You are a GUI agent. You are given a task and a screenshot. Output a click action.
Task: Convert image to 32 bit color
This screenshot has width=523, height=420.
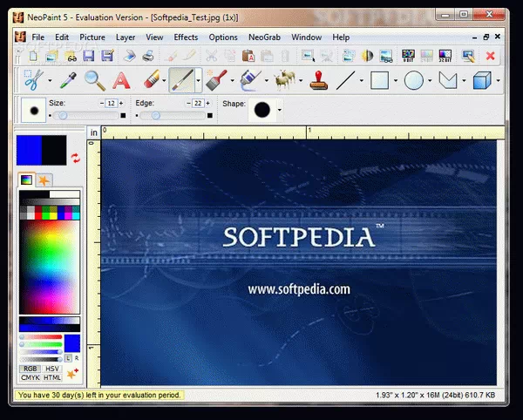pos(445,56)
